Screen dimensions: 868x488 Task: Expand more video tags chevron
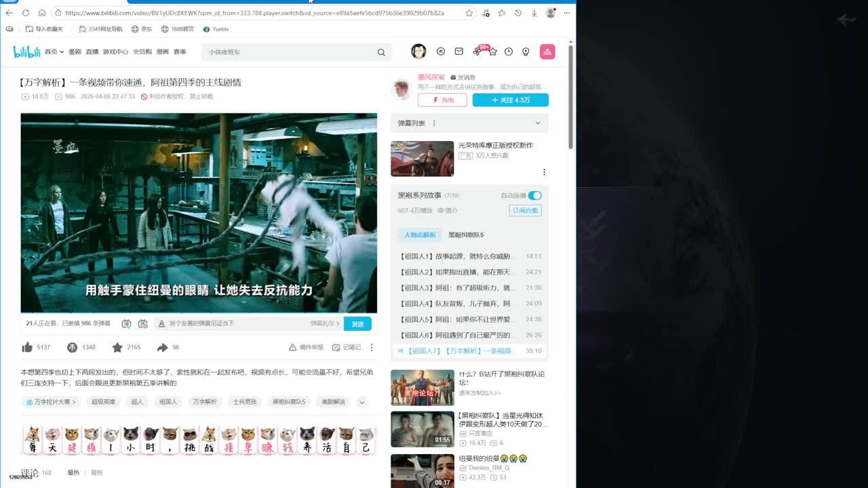(x=362, y=402)
